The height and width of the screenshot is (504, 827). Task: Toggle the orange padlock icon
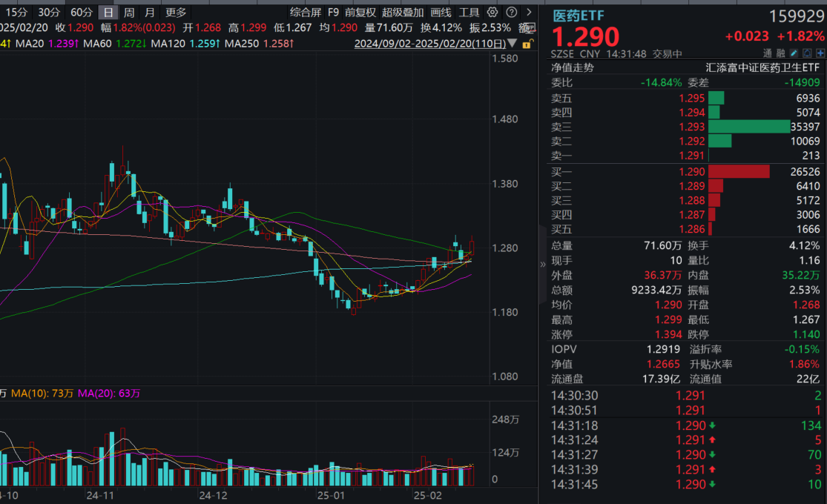[528, 44]
